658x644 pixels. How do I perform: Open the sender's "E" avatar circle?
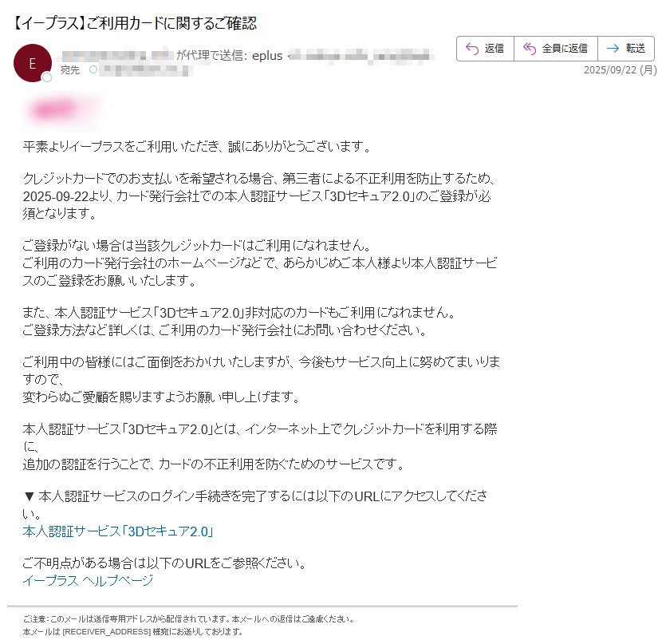click(x=33, y=63)
